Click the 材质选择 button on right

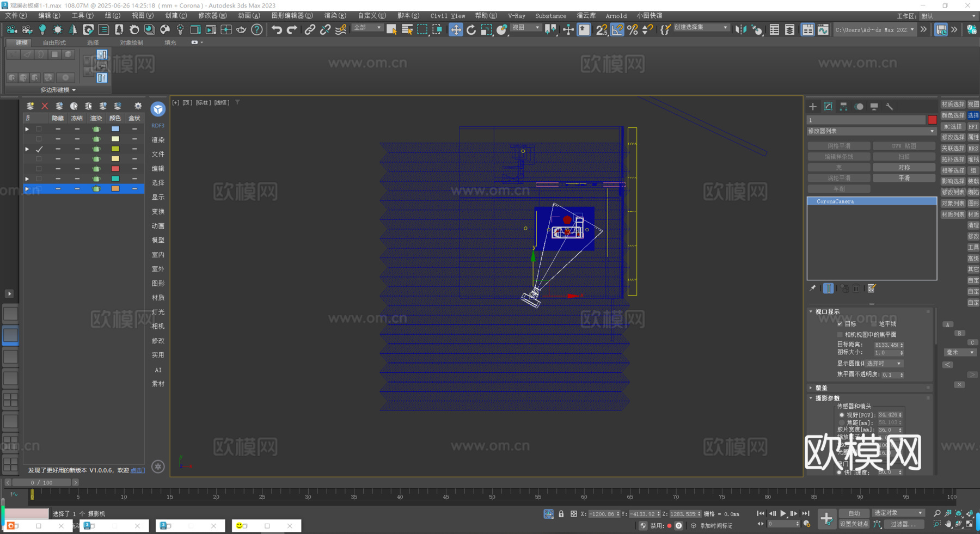click(x=953, y=105)
